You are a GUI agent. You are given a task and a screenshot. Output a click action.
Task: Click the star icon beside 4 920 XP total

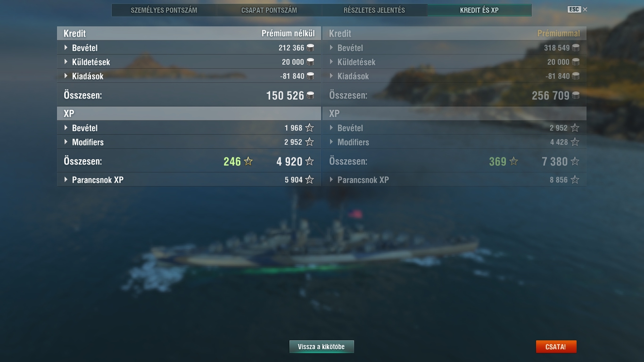click(309, 161)
